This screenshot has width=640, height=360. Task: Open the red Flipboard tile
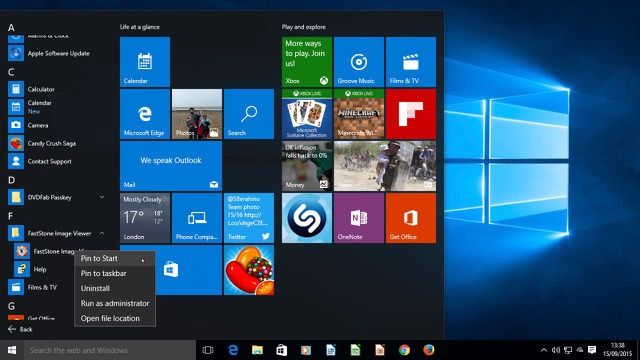click(411, 114)
